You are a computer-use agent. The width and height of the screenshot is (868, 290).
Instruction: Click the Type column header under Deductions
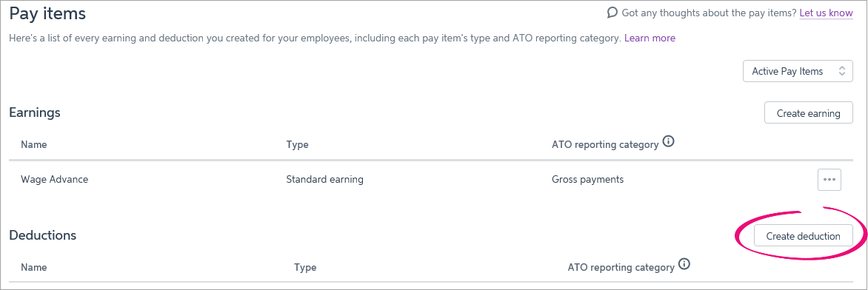pyautogui.click(x=305, y=267)
